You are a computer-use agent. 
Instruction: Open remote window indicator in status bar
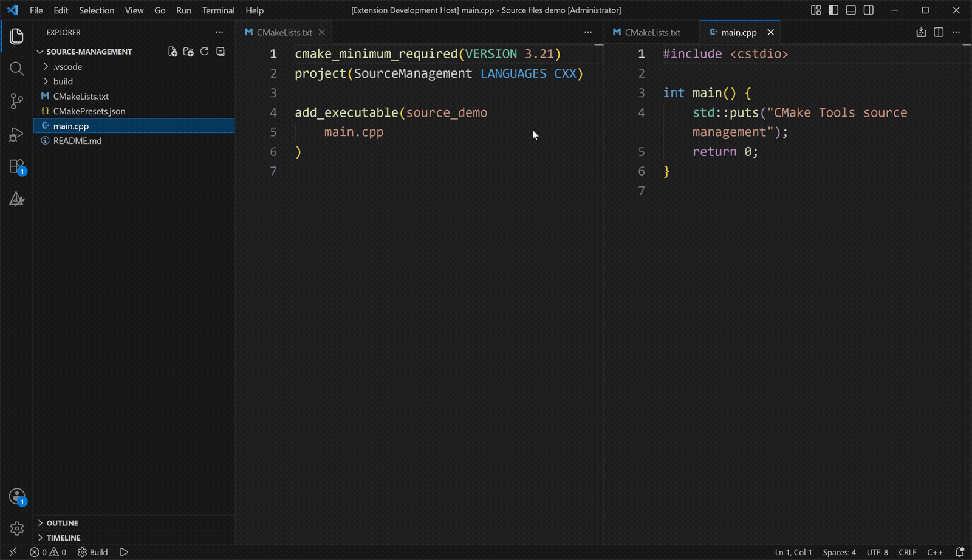tap(13, 552)
